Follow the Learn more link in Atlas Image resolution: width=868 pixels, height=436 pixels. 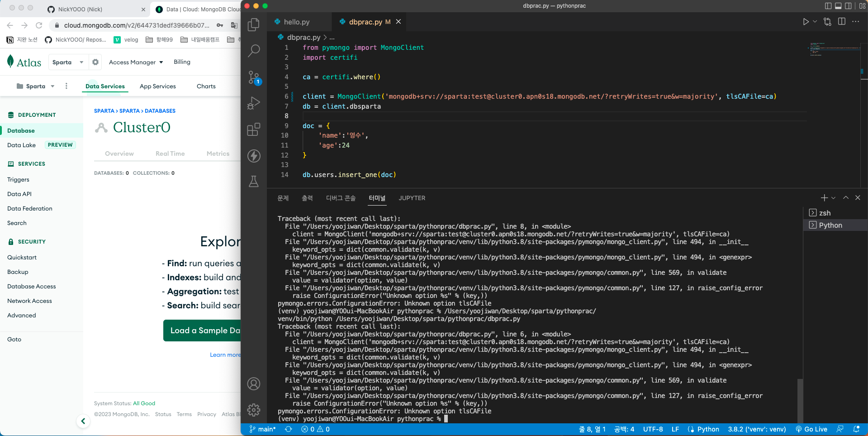(225, 355)
